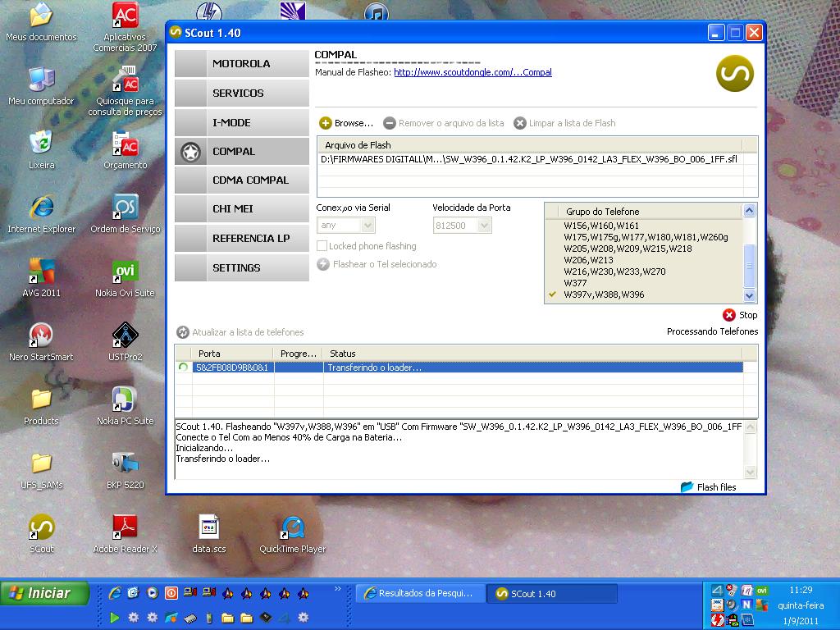
Task: Click the SCout 1.40 taskbar button
Action: point(552,594)
